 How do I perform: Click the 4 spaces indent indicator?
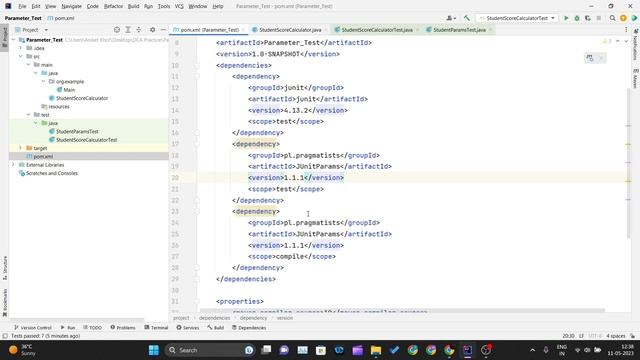[x=616, y=336]
